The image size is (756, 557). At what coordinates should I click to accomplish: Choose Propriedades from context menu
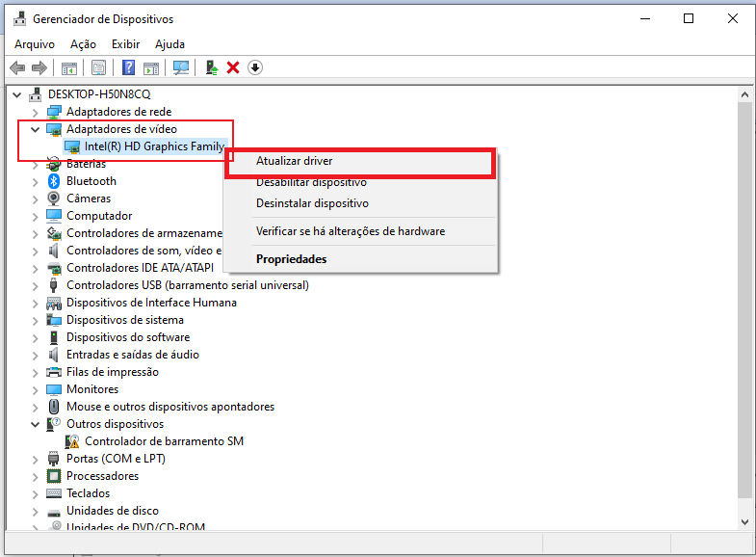pos(360,259)
